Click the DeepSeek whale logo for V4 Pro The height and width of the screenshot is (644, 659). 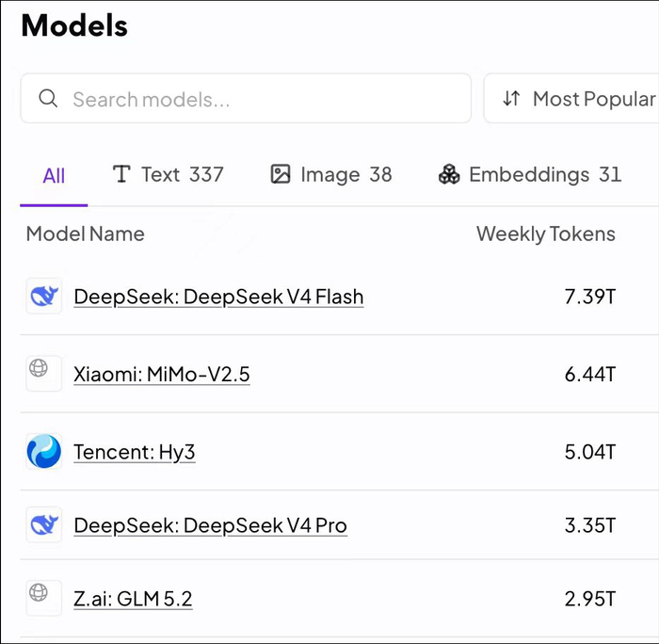(x=43, y=524)
